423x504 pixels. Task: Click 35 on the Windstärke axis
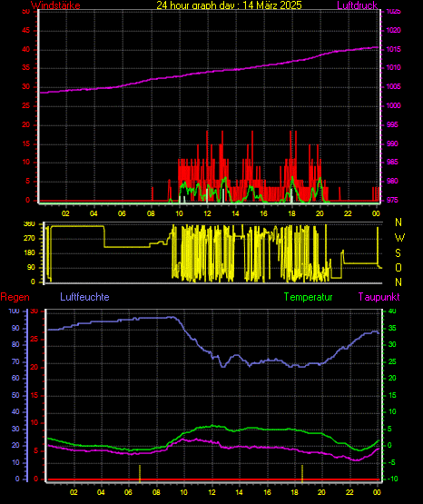pos(26,68)
